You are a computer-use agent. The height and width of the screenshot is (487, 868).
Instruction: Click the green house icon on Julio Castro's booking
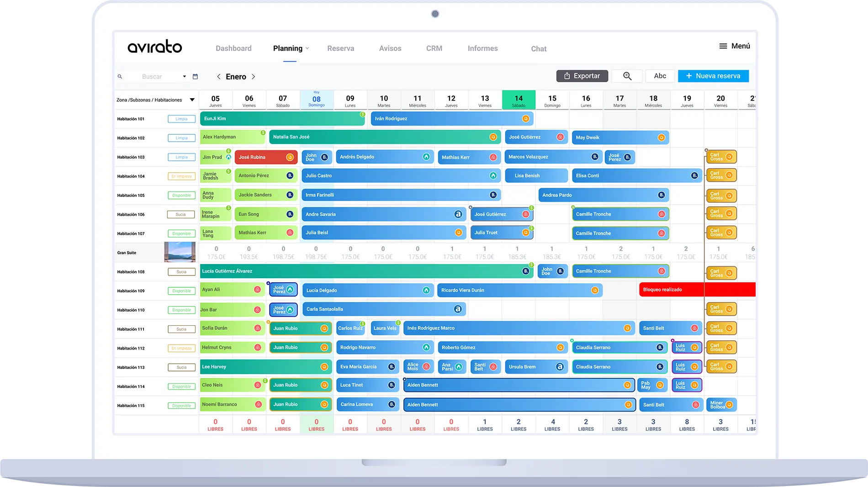(x=493, y=175)
